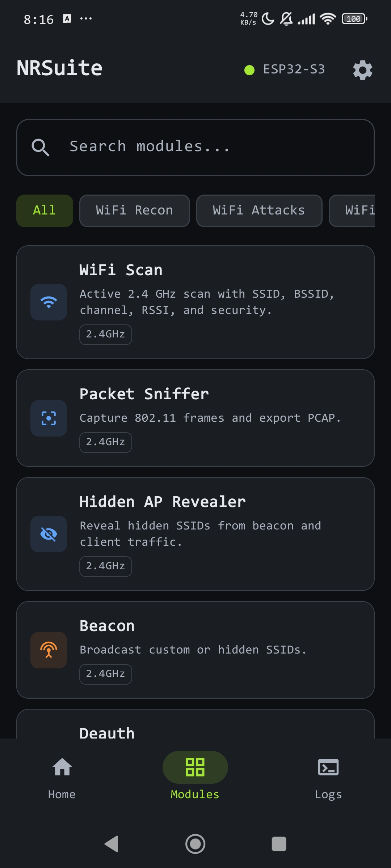Tap the Packet Sniffer capture icon
Screen dimensions: 391x868
tap(49, 418)
